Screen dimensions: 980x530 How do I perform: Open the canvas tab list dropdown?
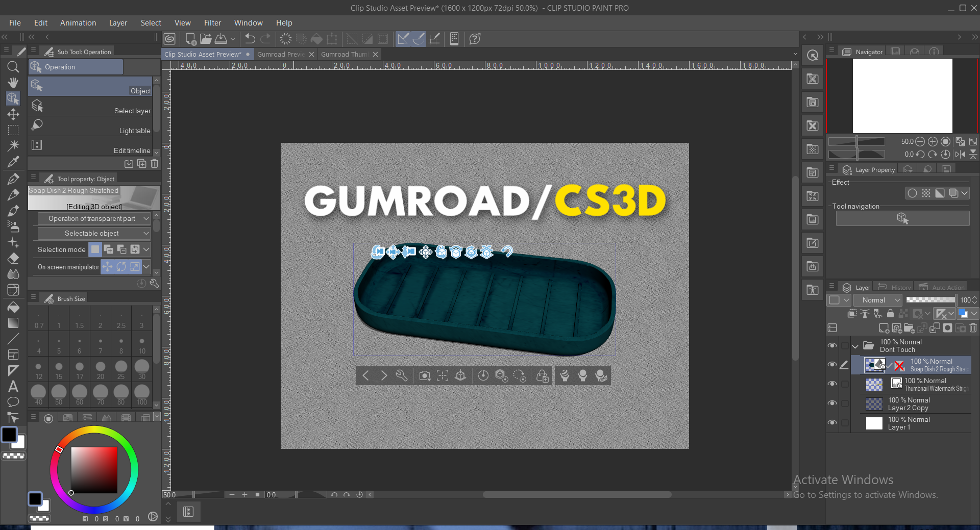[795, 54]
